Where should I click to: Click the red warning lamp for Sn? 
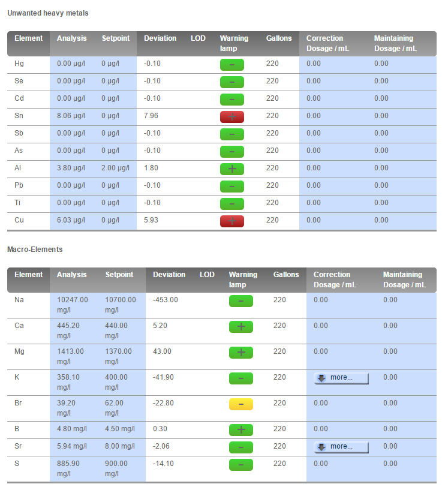coord(232,117)
